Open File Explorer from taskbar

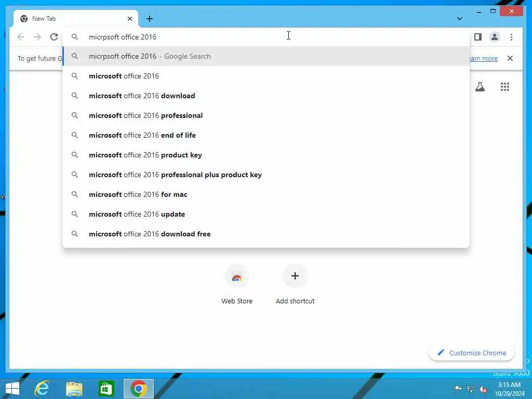pos(74,389)
